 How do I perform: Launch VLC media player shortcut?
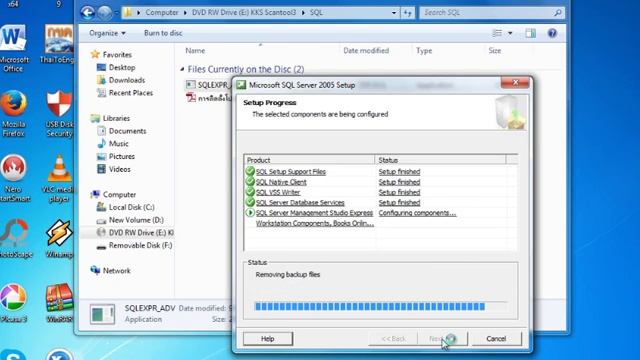[x=60, y=178]
